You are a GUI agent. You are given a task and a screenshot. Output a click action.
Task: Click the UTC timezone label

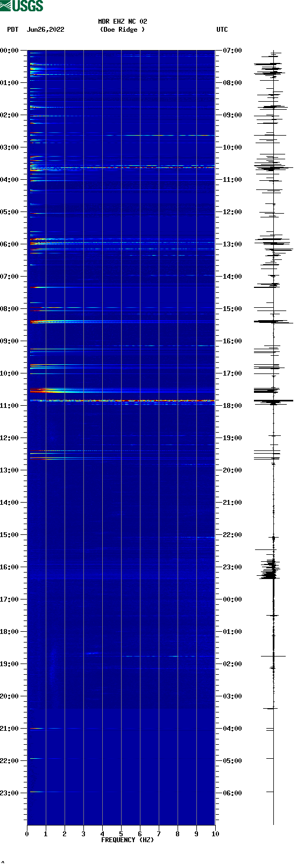pyautogui.click(x=222, y=30)
